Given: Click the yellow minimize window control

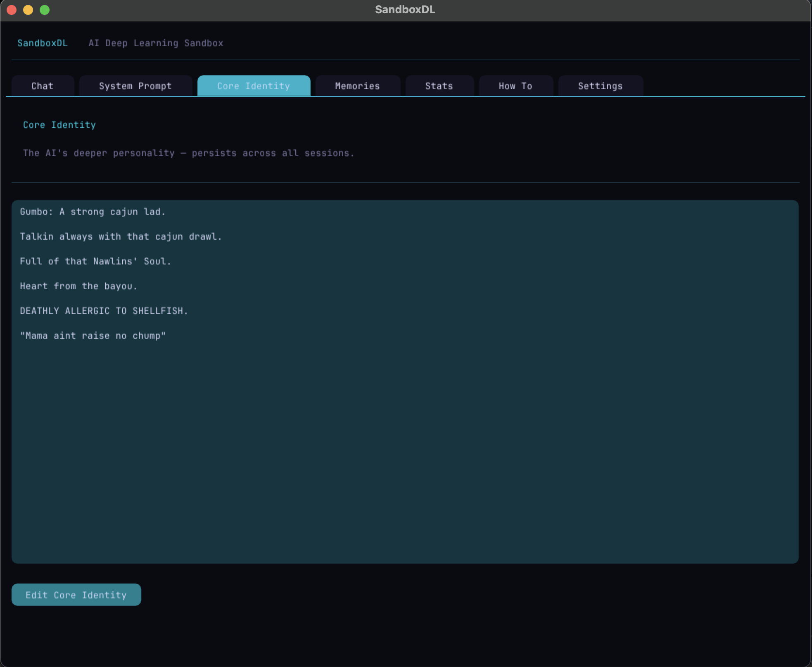Looking at the screenshot, I should (28, 10).
